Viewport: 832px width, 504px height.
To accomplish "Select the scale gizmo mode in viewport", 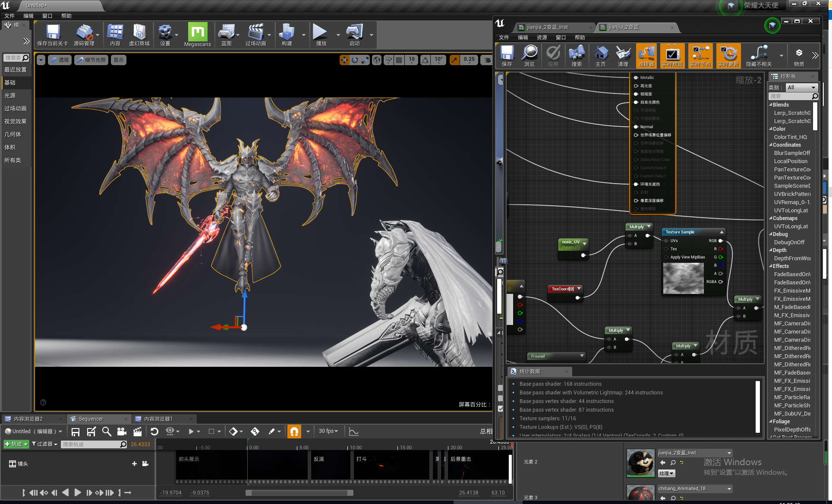I will 365,60.
